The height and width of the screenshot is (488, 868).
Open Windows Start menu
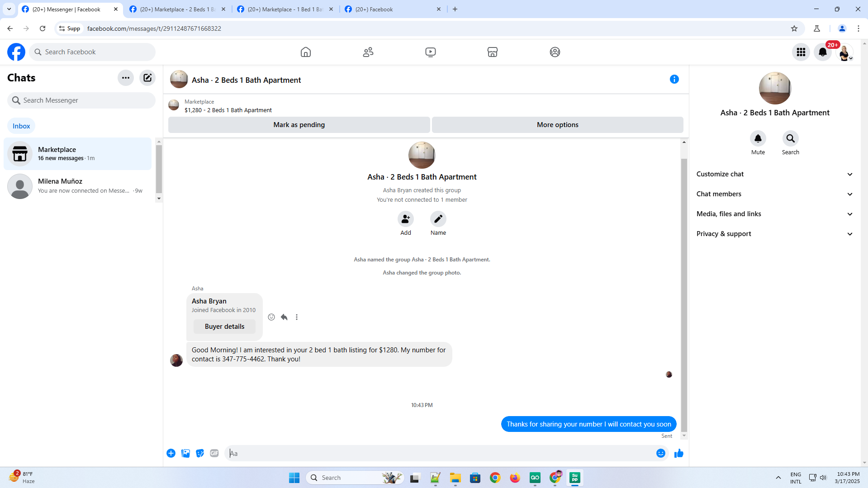click(x=294, y=478)
